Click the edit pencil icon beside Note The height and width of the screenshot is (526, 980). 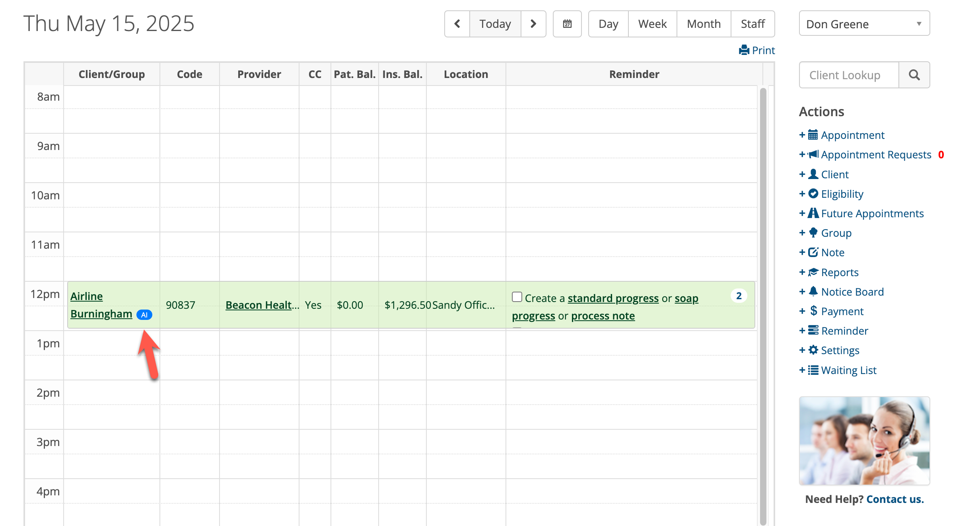tap(813, 252)
